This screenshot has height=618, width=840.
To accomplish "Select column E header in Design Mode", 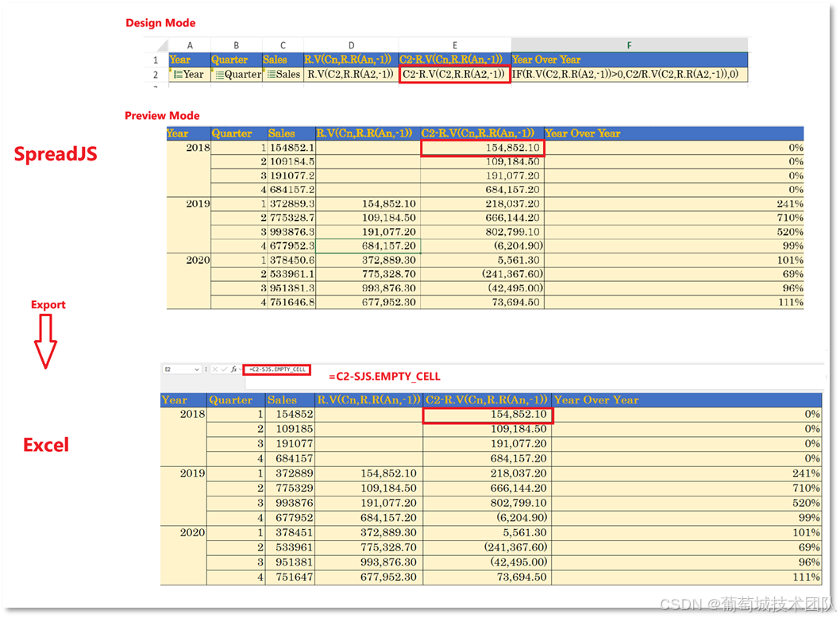I will (455, 45).
